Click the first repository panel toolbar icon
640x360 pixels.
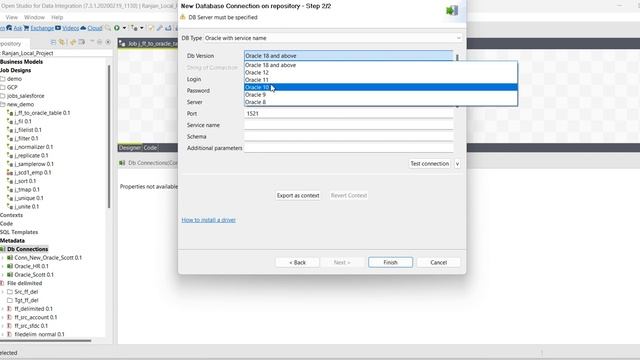click(x=53, y=42)
